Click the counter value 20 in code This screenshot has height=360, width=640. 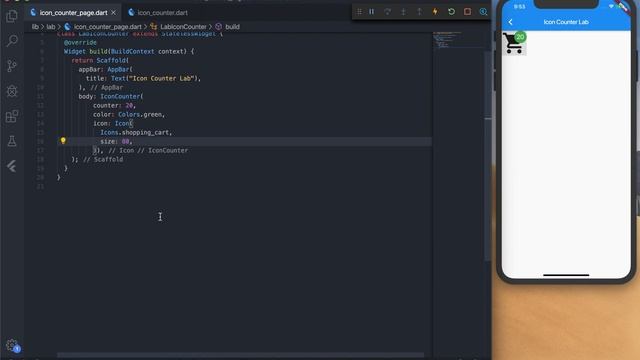(129, 105)
